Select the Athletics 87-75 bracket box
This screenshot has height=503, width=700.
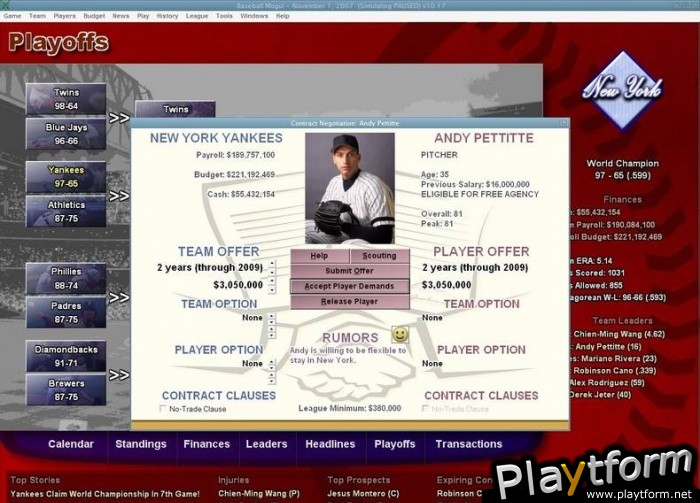(66, 212)
